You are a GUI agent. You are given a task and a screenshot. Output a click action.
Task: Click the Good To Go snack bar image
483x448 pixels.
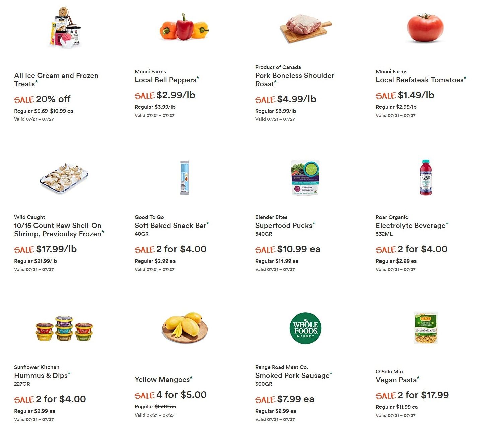click(185, 178)
